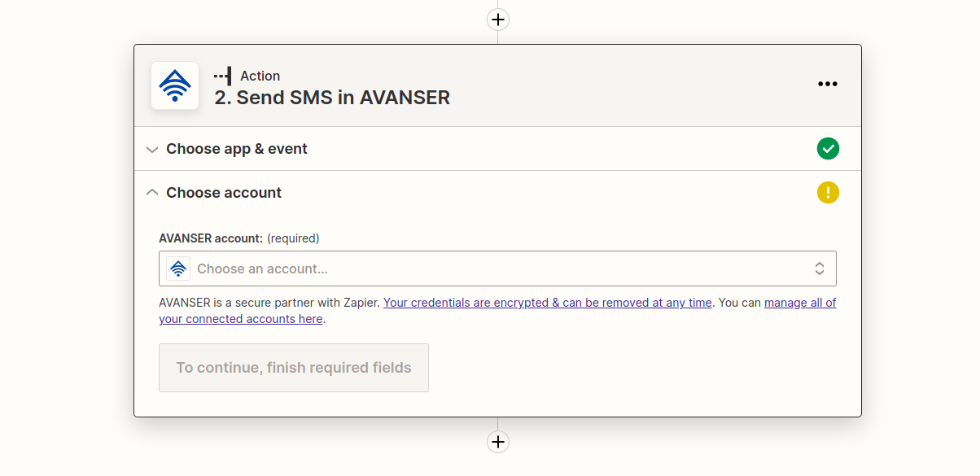
Task: Open the manage all connected accounts link
Action: coord(799,303)
